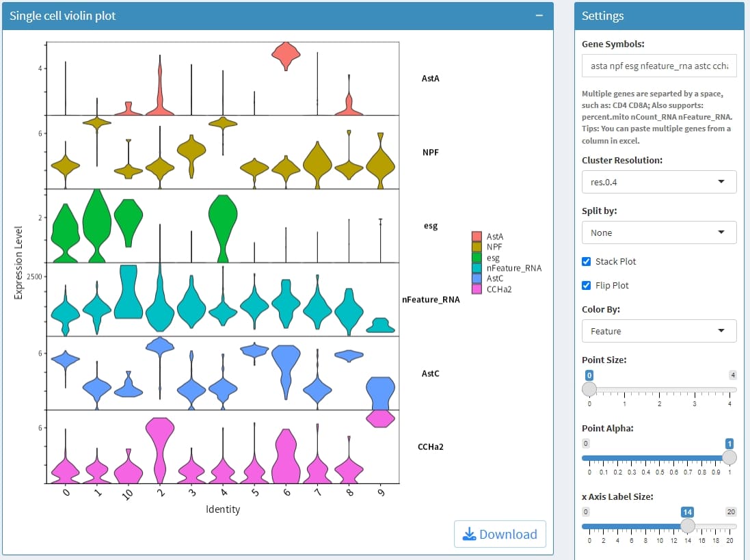Click the Point Size slider handle
The image size is (750, 560).
589,389
